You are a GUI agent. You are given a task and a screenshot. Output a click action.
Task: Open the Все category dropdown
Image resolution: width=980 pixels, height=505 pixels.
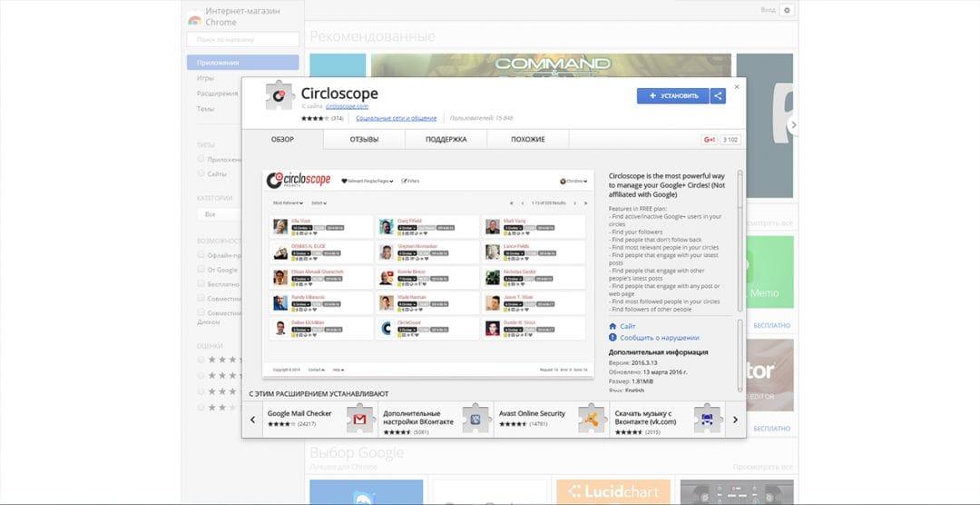coord(219,214)
